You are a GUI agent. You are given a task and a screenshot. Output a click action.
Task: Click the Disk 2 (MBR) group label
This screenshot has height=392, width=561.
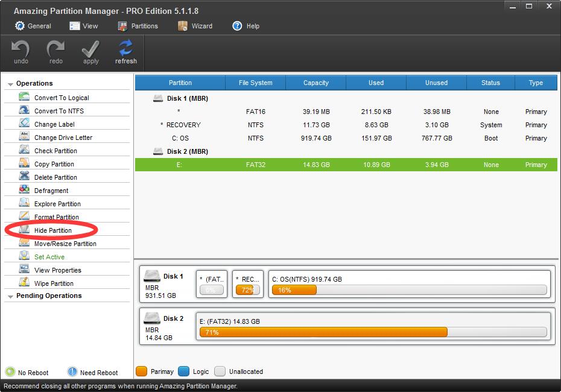click(x=188, y=151)
